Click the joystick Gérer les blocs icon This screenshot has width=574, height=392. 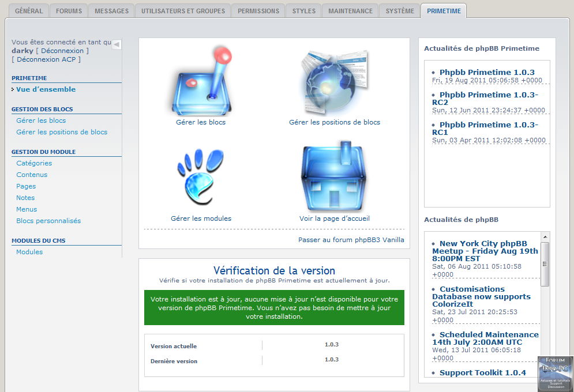(x=201, y=80)
